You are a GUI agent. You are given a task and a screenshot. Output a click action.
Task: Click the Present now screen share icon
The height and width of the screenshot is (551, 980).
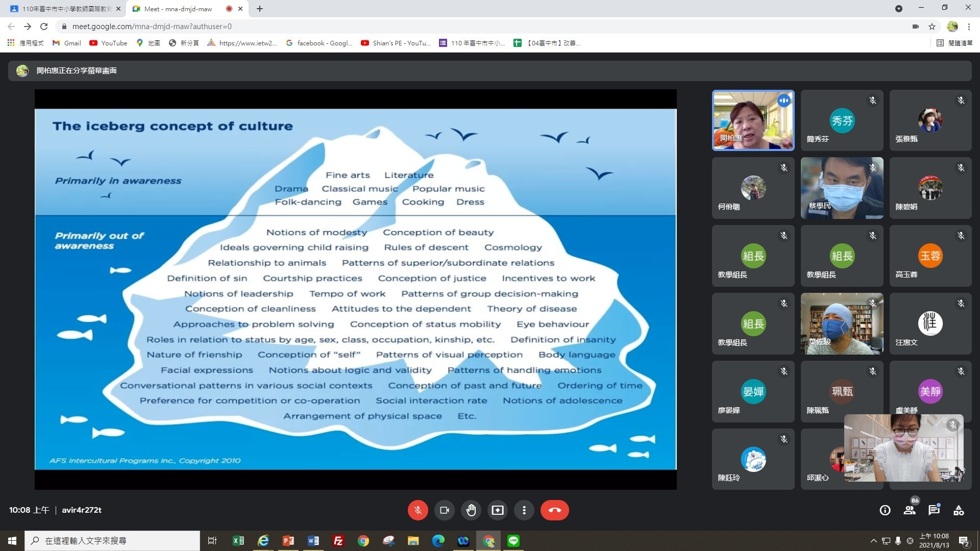(498, 510)
